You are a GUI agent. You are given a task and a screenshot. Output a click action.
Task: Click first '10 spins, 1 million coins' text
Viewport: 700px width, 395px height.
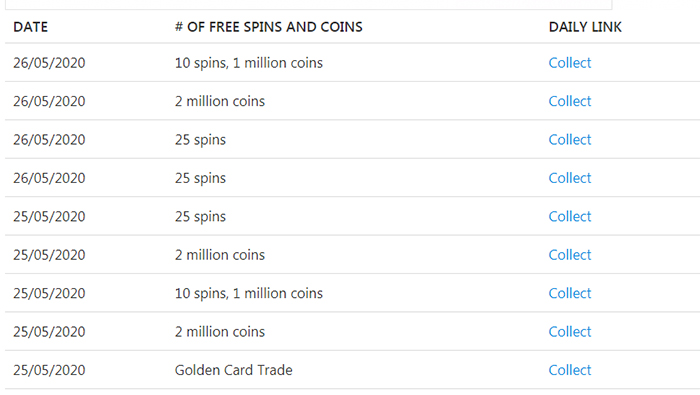[x=249, y=63]
